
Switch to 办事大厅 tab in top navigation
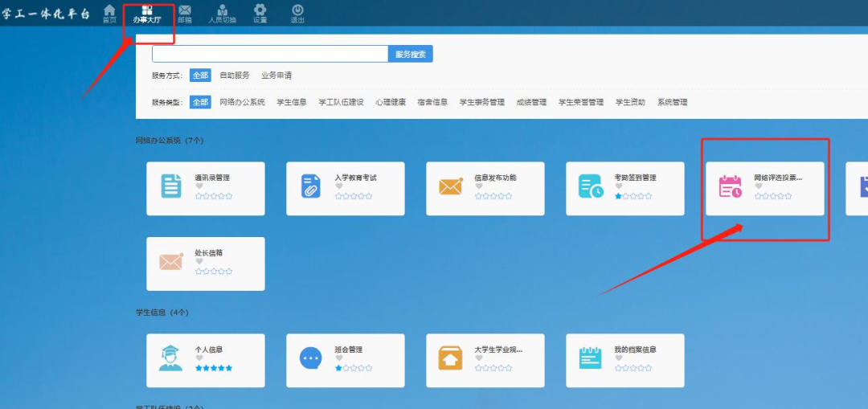click(x=146, y=14)
